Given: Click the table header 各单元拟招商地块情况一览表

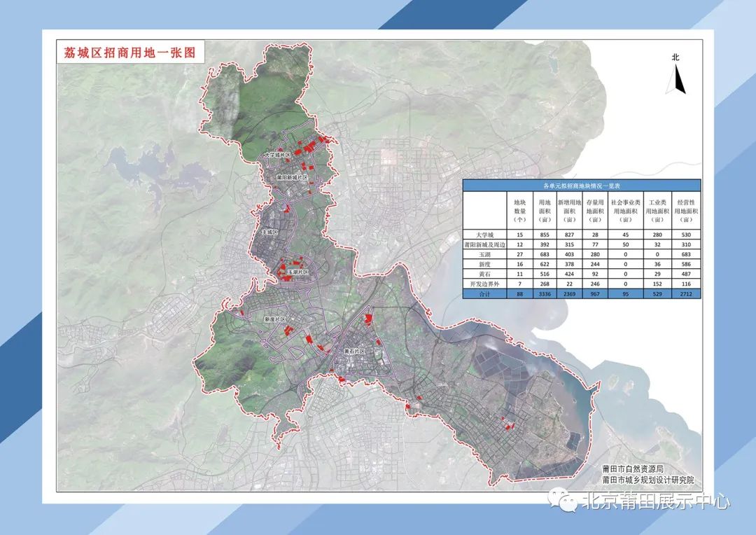Looking at the screenshot, I should click(582, 185).
